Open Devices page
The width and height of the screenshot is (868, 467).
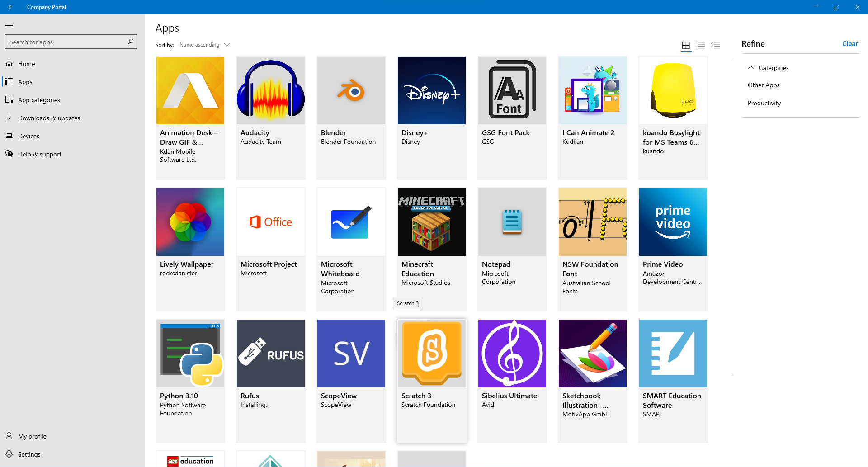72,136
